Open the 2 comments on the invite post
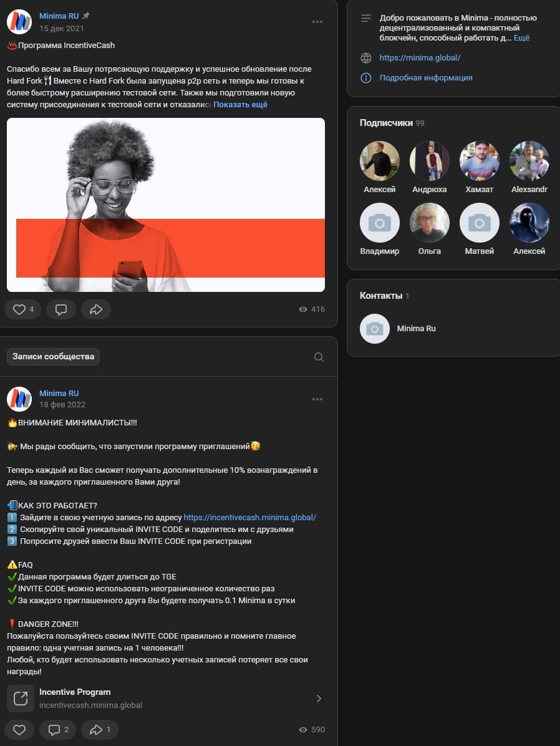 [x=57, y=729]
